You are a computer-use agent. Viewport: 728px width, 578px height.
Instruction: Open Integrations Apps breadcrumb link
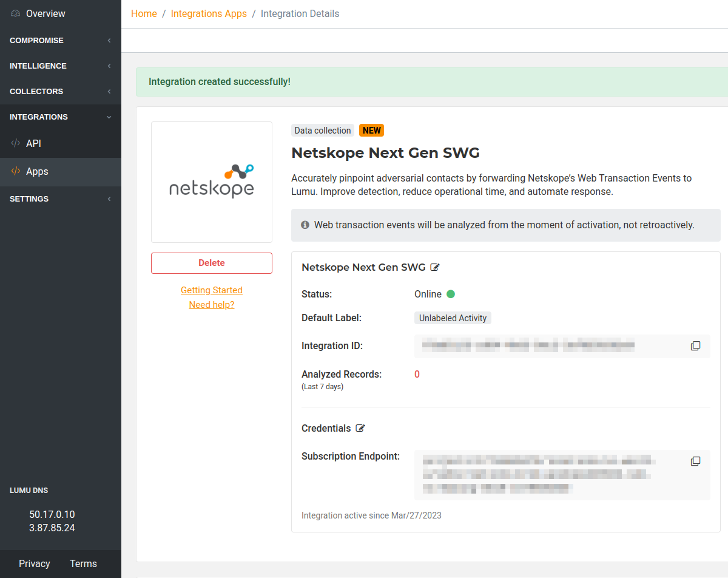pyautogui.click(x=209, y=13)
